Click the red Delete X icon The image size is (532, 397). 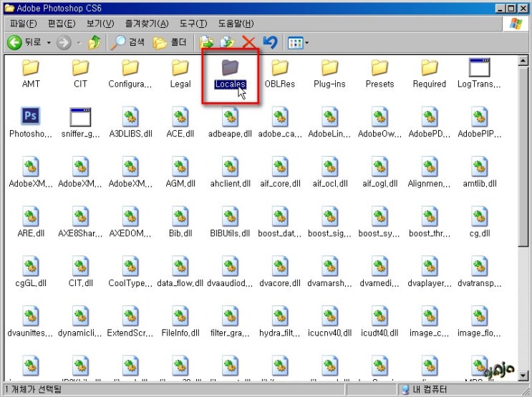[248, 42]
